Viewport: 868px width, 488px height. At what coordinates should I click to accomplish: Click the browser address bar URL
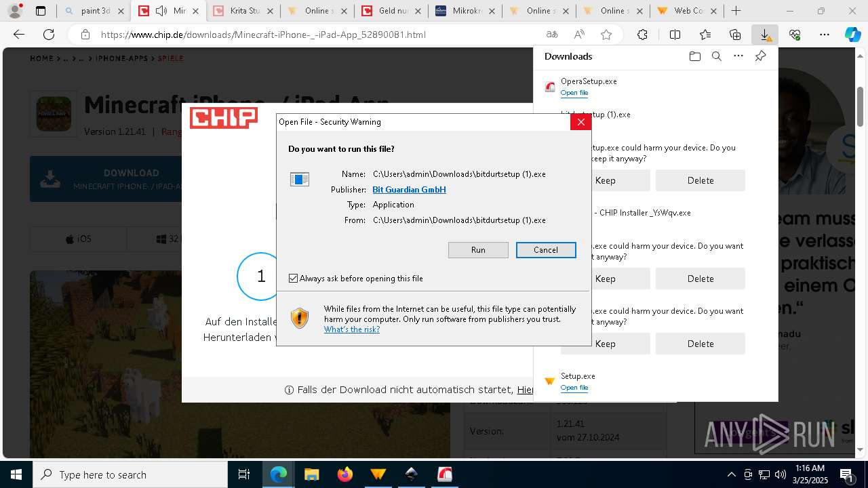263,35
